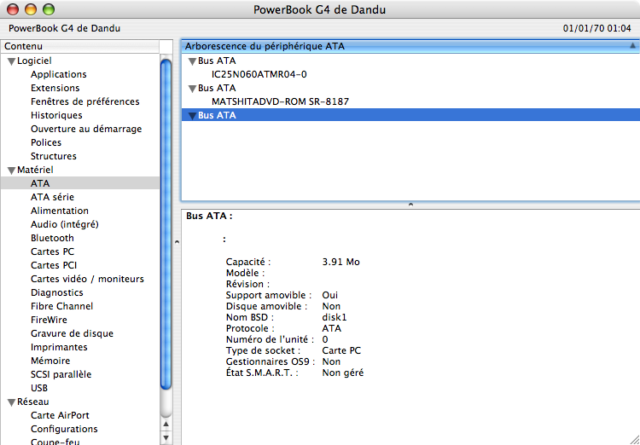Collapse the Bus ATA above MATSHITADVD-ROM
640x445 pixels.
click(192, 89)
